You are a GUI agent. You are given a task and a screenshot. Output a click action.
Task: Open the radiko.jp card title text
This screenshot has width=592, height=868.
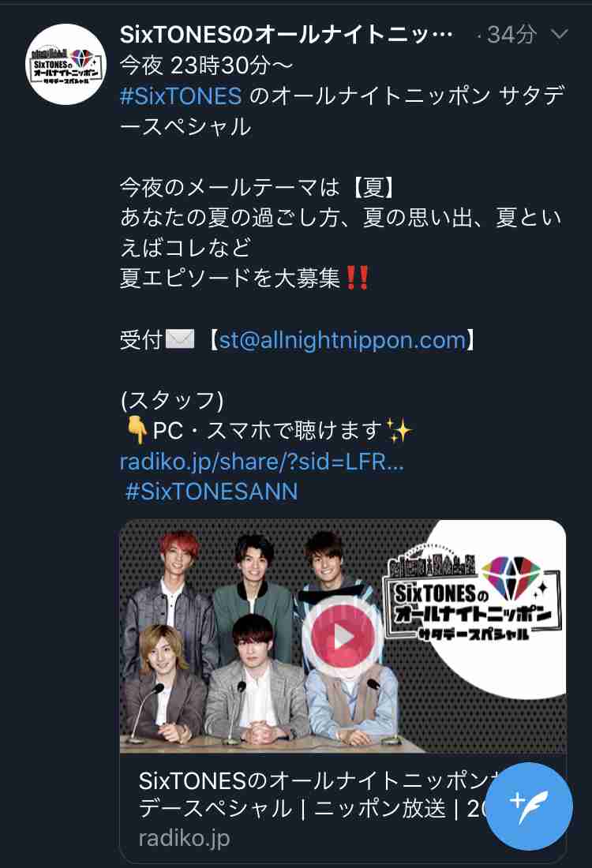(x=319, y=795)
